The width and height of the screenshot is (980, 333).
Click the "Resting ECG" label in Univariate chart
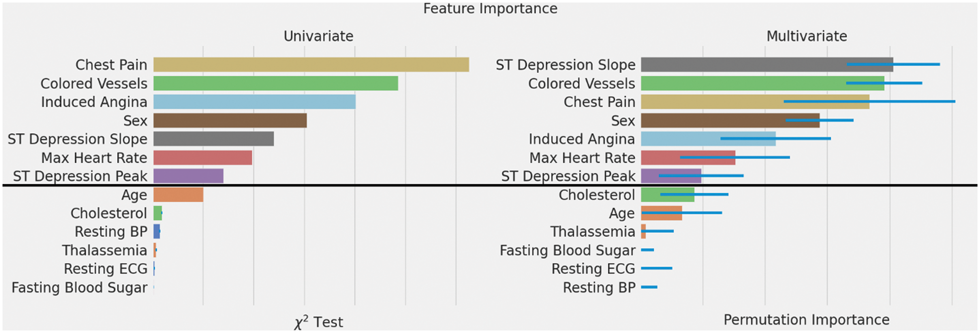click(x=106, y=269)
